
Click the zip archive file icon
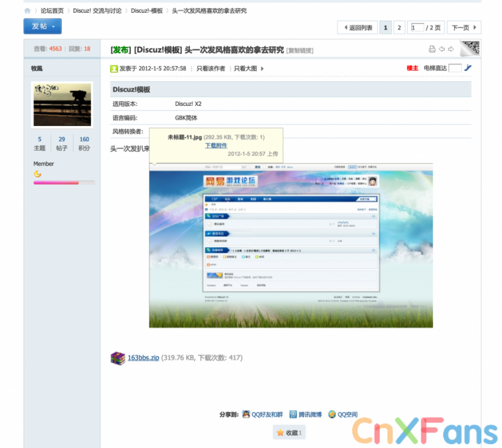click(118, 358)
